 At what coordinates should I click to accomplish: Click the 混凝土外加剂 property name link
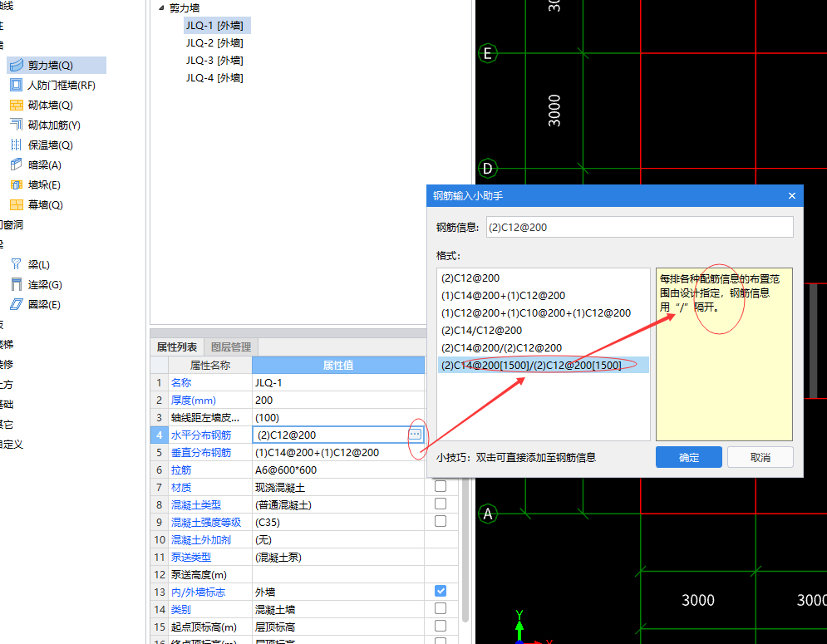click(x=201, y=539)
